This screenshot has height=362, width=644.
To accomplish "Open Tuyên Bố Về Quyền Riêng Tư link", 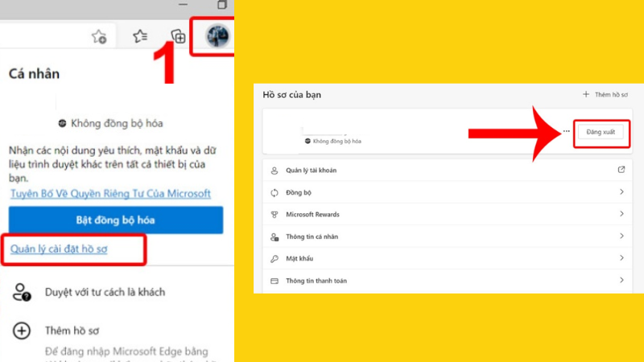I will tap(110, 194).
